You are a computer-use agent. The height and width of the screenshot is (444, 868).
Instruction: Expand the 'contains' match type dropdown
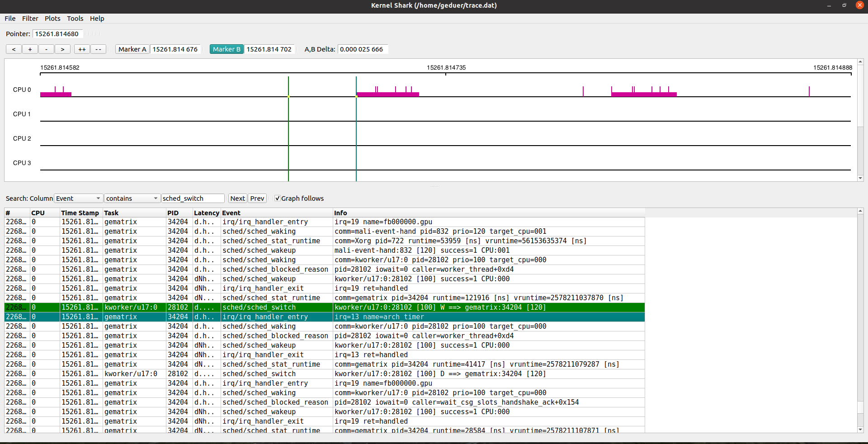pyautogui.click(x=132, y=198)
